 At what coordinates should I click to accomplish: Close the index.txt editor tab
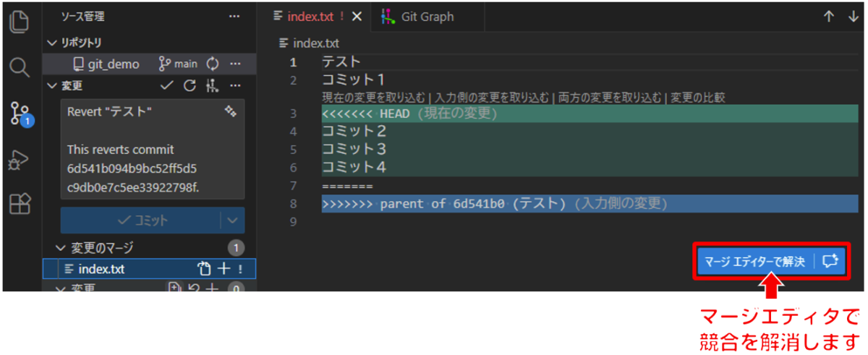click(357, 17)
